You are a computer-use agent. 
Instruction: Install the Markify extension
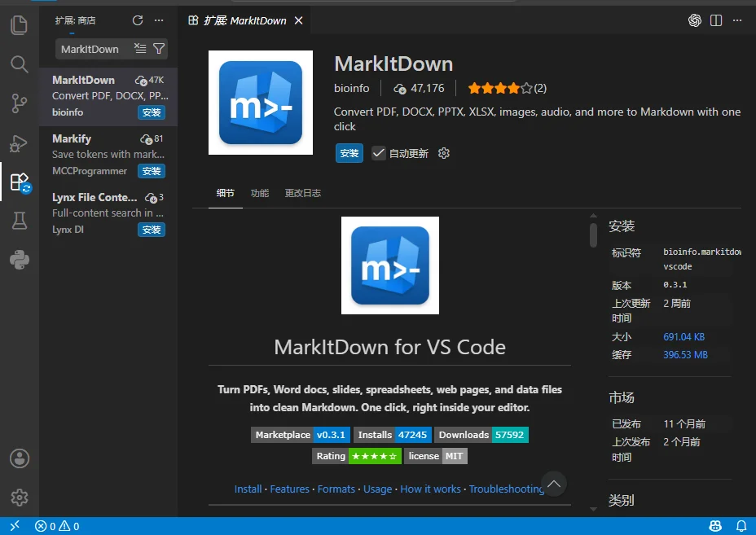click(x=152, y=171)
